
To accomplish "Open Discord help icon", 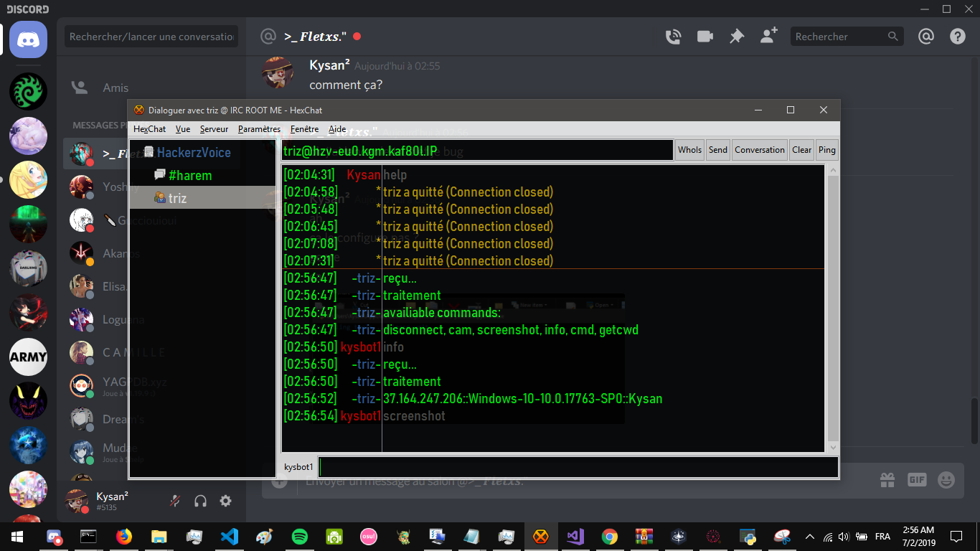I will coord(958,37).
